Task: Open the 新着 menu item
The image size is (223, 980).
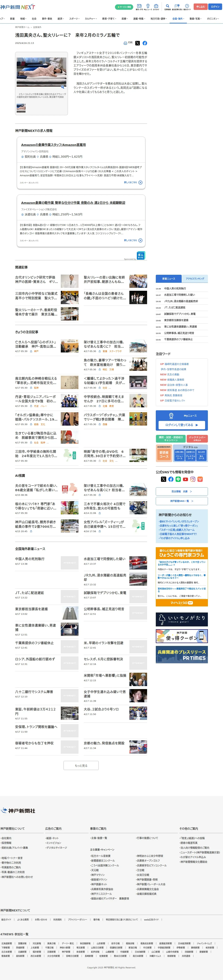Action: coord(12,19)
